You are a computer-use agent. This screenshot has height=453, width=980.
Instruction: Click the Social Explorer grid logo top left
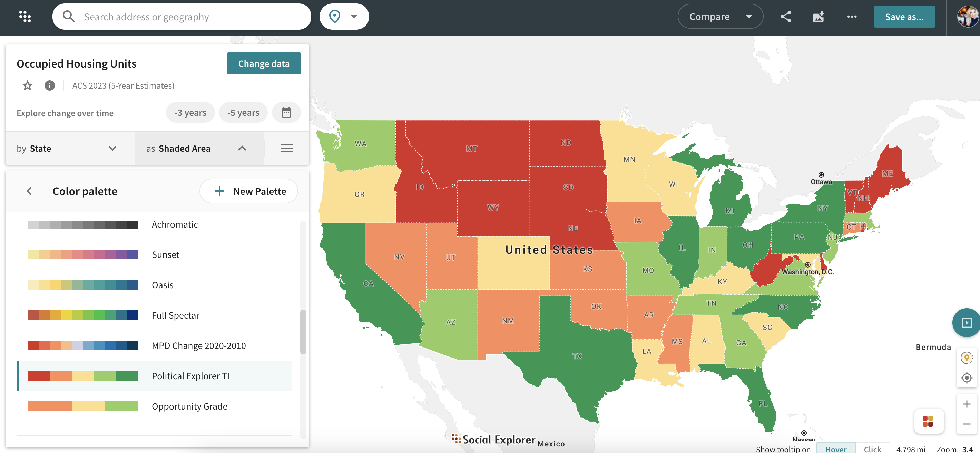25,16
